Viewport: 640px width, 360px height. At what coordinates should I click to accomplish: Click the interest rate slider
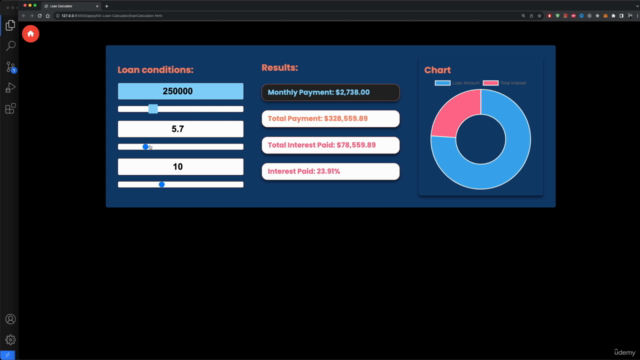point(180,147)
